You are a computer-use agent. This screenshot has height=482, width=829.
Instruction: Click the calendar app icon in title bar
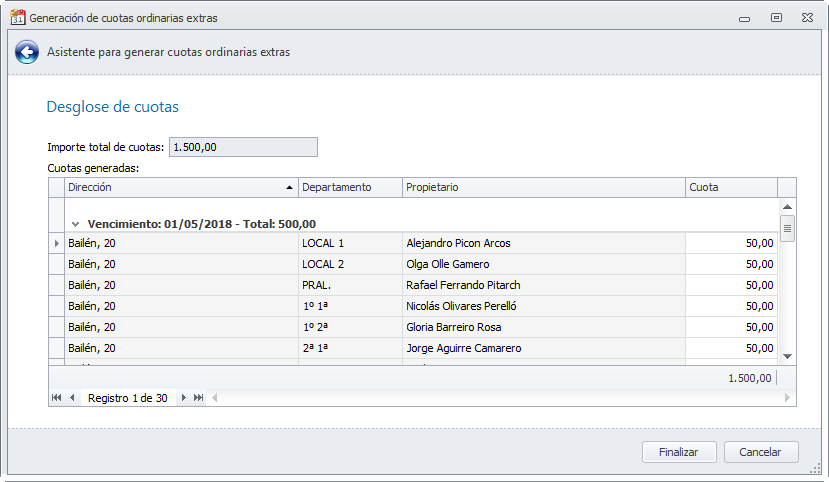tap(17, 17)
